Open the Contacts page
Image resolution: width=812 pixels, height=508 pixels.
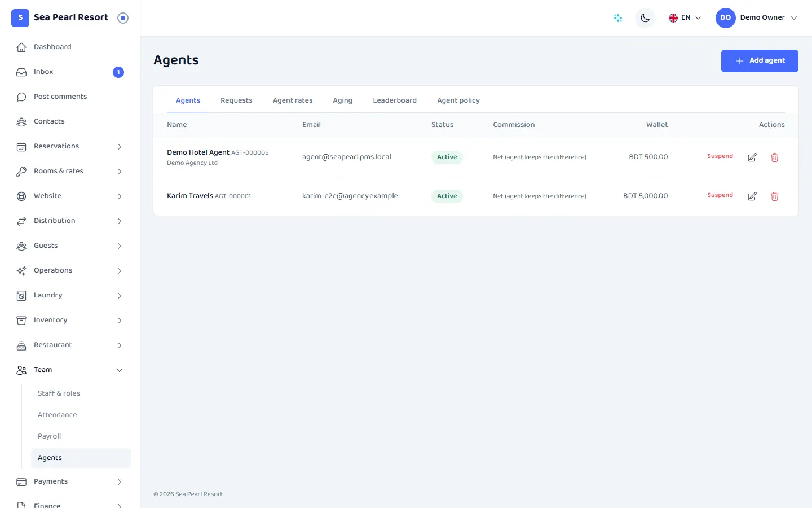tap(70, 121)
